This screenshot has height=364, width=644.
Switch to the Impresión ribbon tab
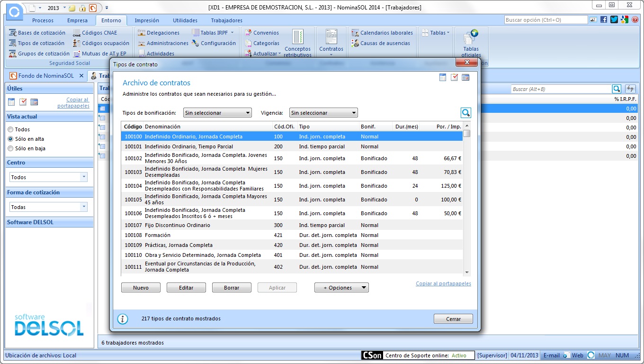[x=147, y=20]
